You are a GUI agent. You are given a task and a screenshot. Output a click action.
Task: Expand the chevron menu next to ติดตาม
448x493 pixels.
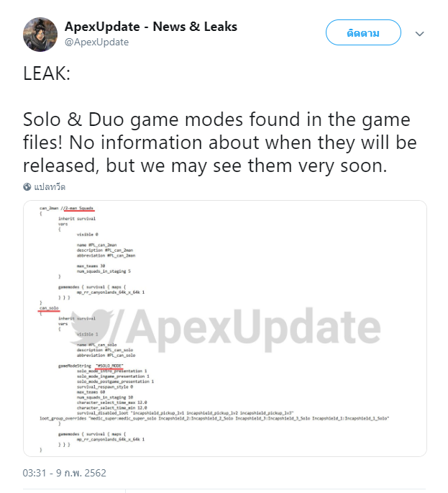pos(420,34)
